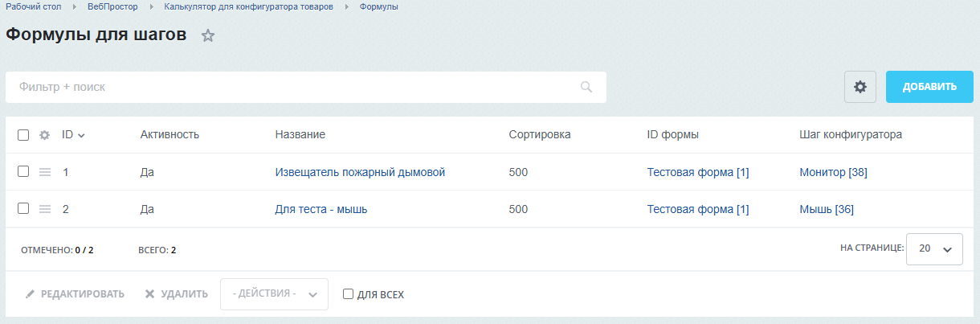Sort by the Активность column header
This screenshot has width=980, height=324.
click(x=169, y=134)
